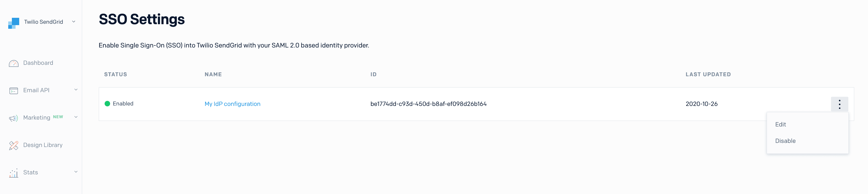Open the Email API section icon
868x194 pixels.
point(13,90)
